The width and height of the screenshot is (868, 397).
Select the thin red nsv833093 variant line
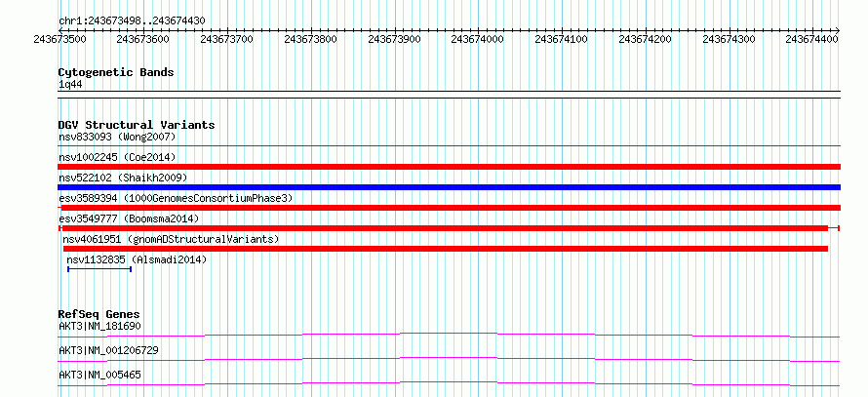tap(450, 146)
